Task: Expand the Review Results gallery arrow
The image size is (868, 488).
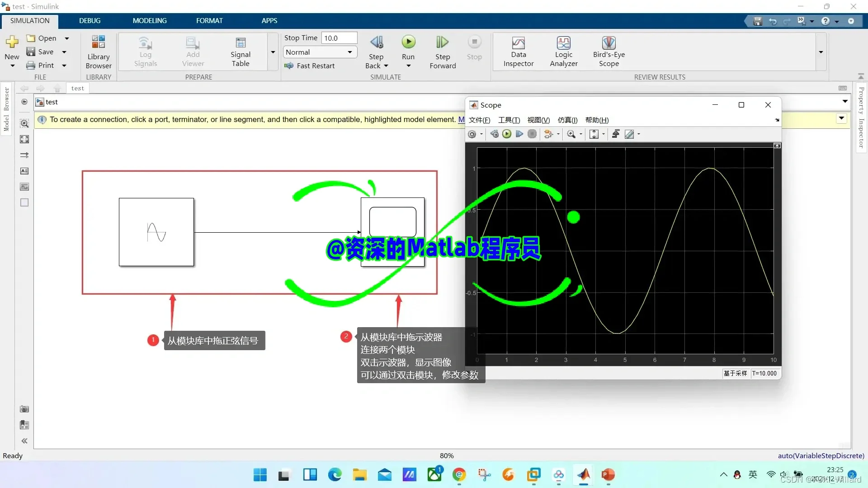Action: pos(821,52)
